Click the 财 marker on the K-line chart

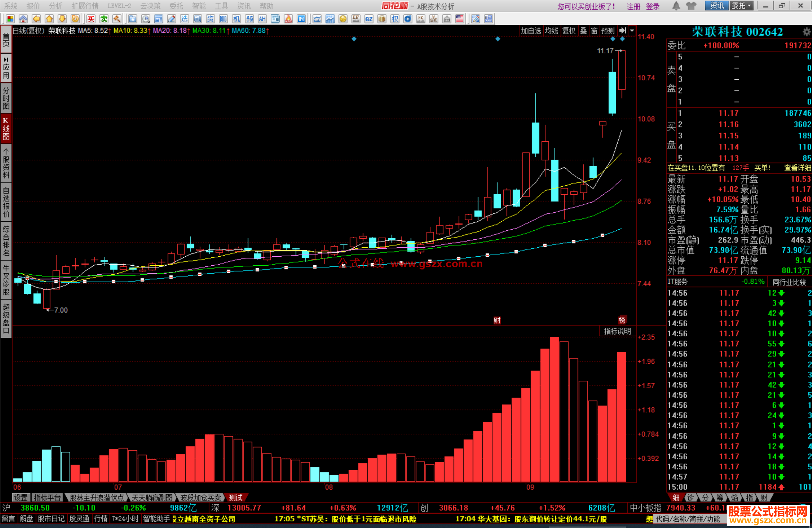(497, 320)
